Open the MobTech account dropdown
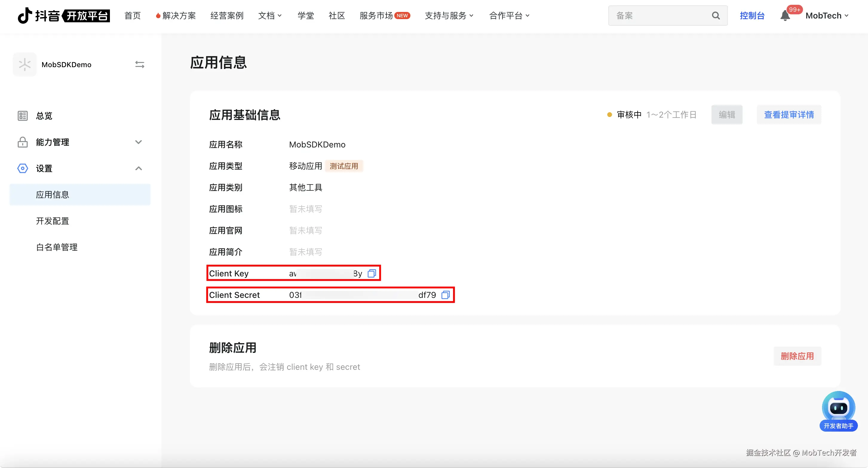The height and width of the screenshot is (468, 868). (x=827, y=16)
